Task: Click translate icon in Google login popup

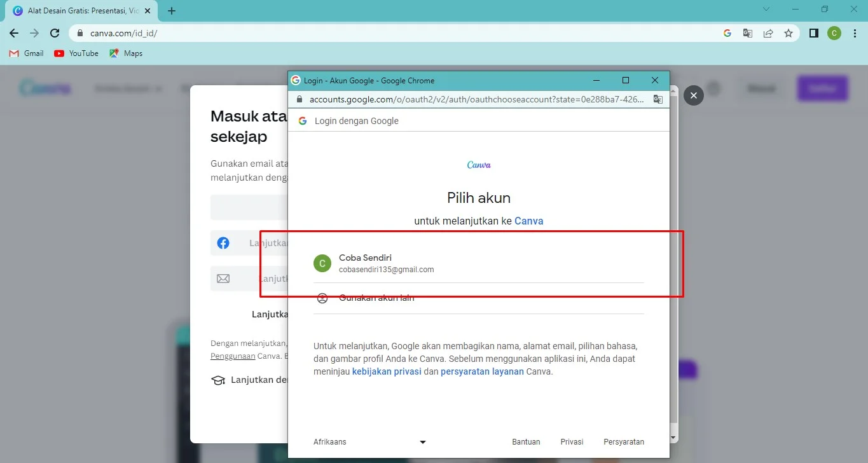Action: 658,99
